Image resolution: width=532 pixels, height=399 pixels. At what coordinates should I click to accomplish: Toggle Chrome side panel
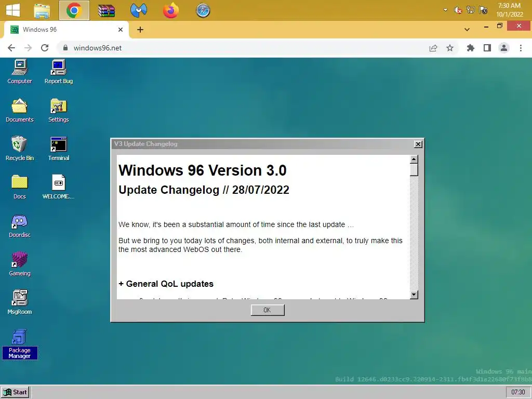point(487,48)
